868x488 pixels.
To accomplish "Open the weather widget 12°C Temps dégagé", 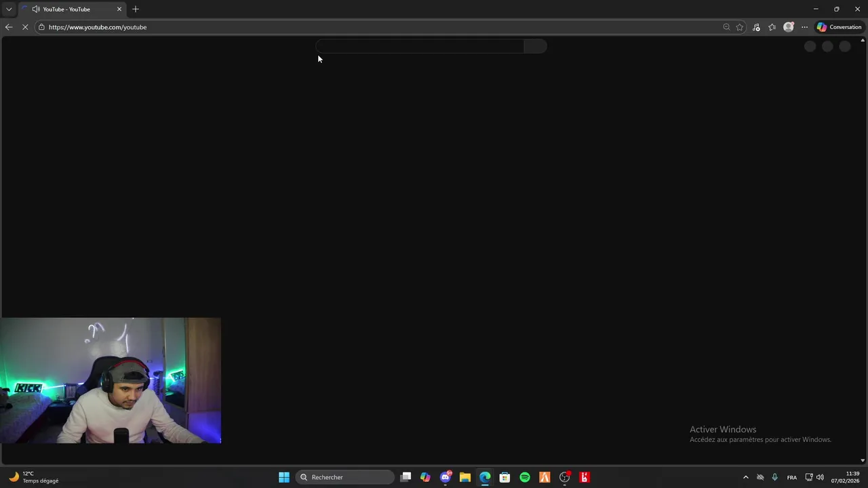I will 34,477.
